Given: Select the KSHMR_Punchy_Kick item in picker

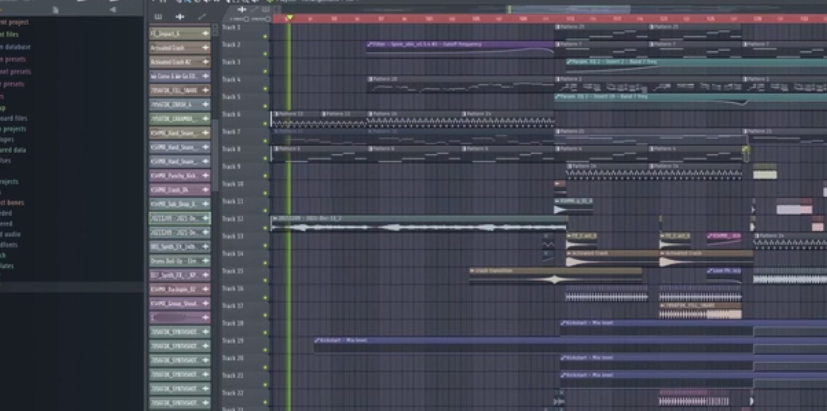Looking at the screenshot, I should (x=176, y=175).
